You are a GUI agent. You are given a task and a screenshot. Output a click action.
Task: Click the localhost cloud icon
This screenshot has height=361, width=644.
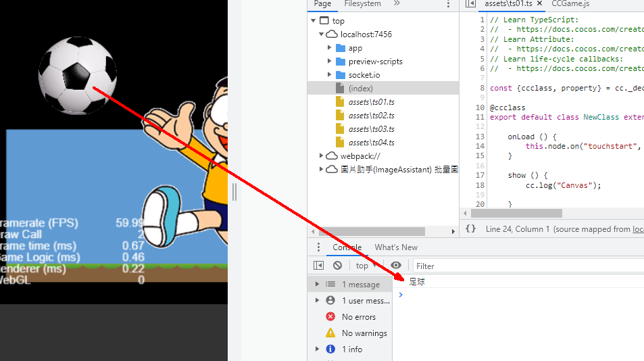[x=331, y=34]
